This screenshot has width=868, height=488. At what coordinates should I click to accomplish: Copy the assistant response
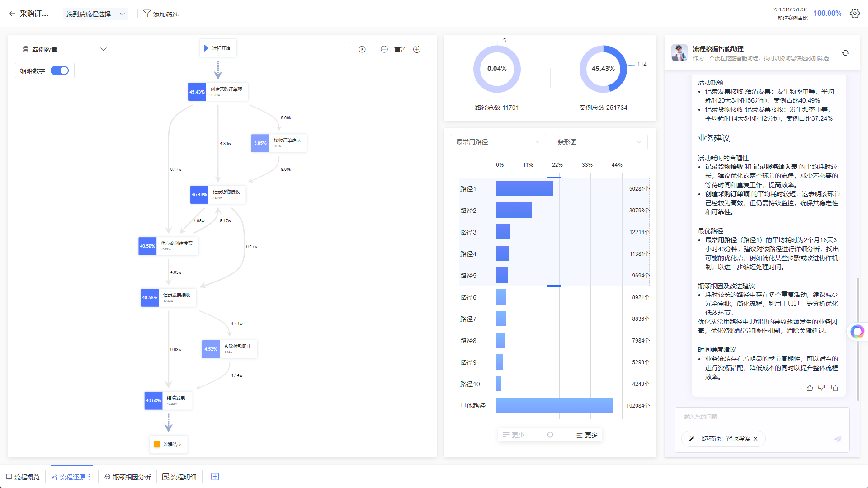pos(835,388)
